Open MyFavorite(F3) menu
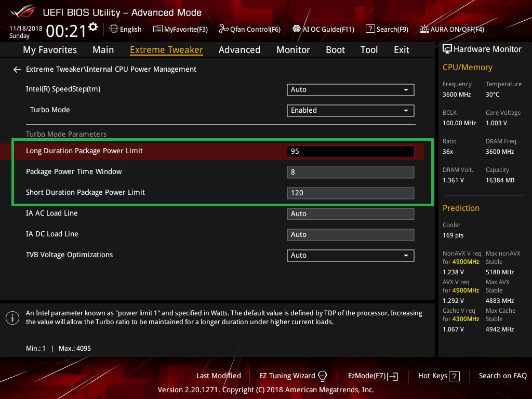The height and width of the screenshot is (399, 532). point(186,30)
